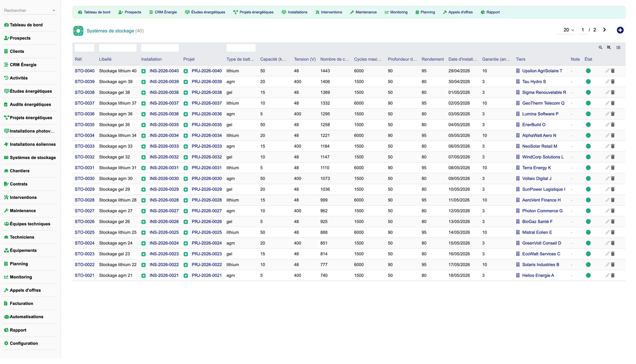
Task: Click the page number field showing 1
Action: click(583, 30)
